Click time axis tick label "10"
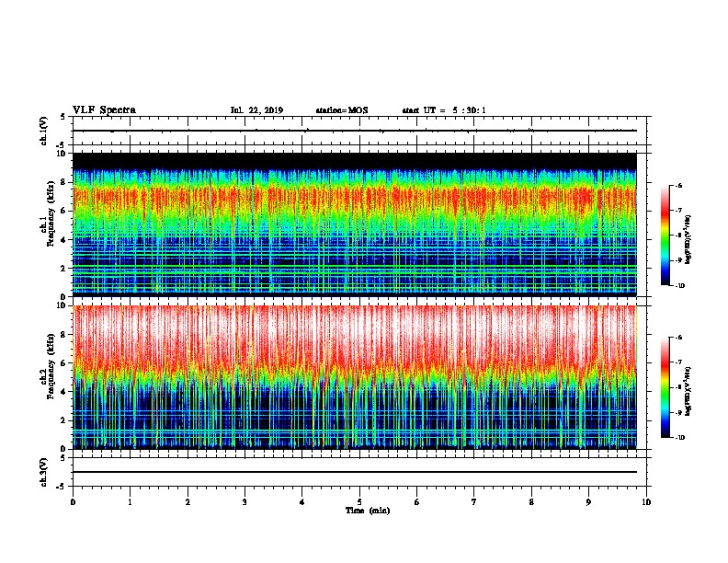728x563 pixels. coord(646,502)
